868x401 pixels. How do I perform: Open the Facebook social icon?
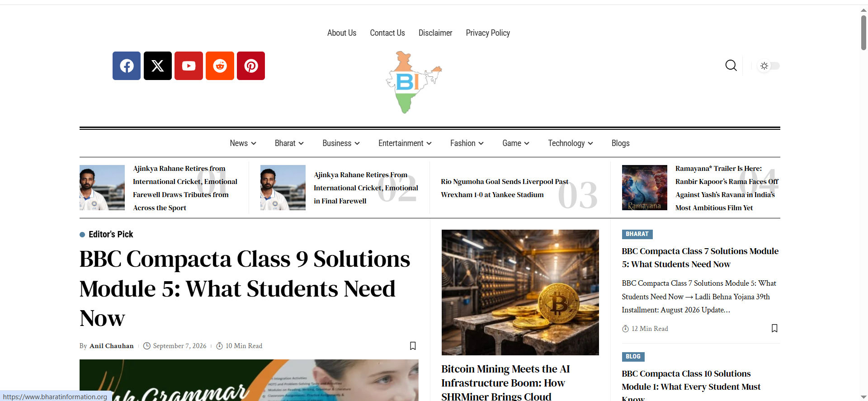[x=127, y=66]
